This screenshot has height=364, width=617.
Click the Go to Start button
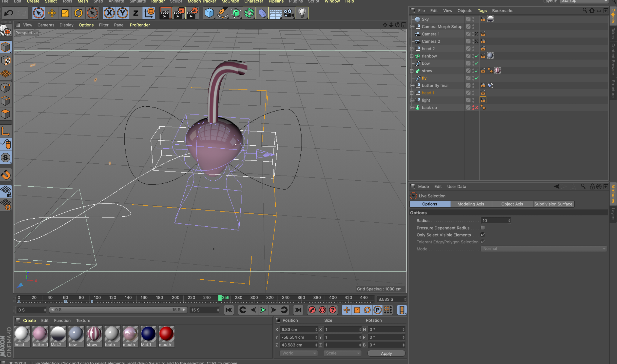click(229, 310)
